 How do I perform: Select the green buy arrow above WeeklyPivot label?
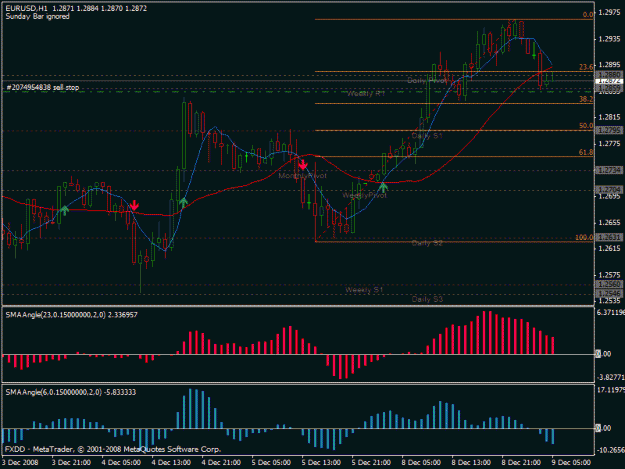click(383, 187)
